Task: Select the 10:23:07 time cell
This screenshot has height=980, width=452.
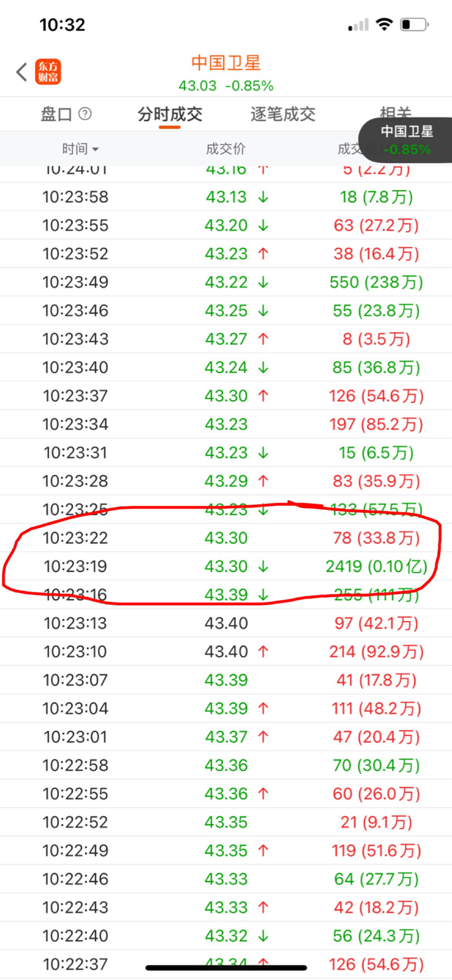Action: click(75, 680)
